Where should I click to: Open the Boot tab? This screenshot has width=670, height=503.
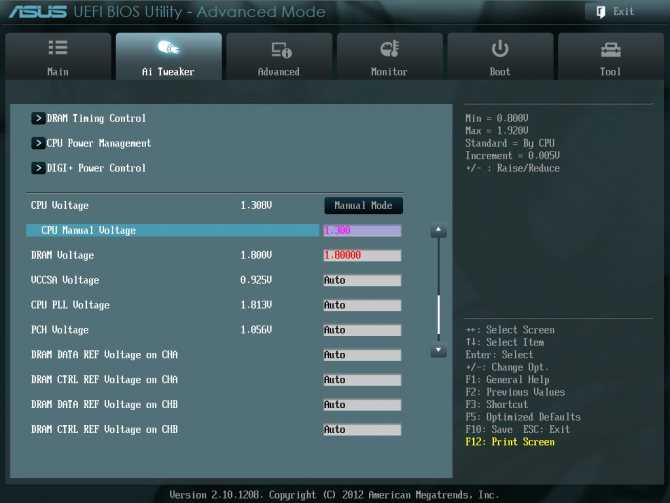tap(500, 56)
